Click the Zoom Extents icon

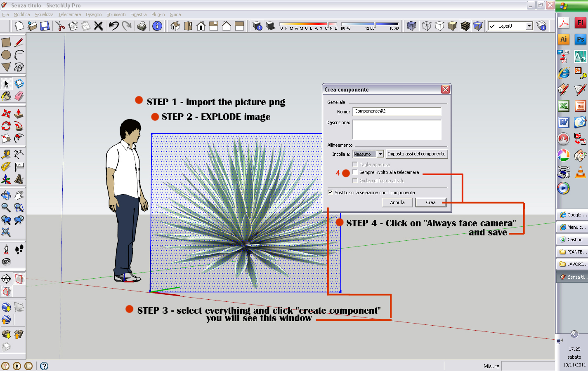pos(6,232)
